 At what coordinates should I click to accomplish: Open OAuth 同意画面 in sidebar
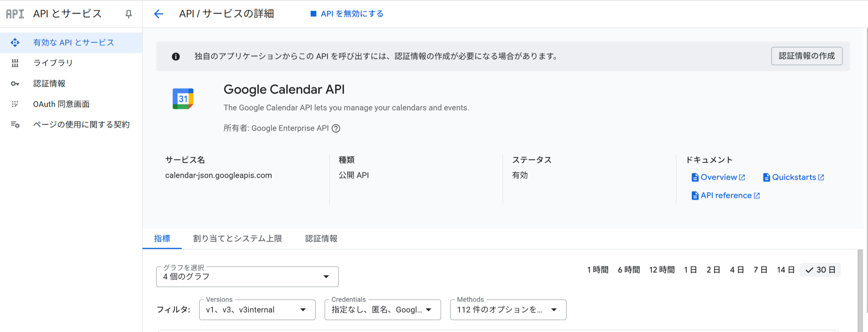point(61,104)
